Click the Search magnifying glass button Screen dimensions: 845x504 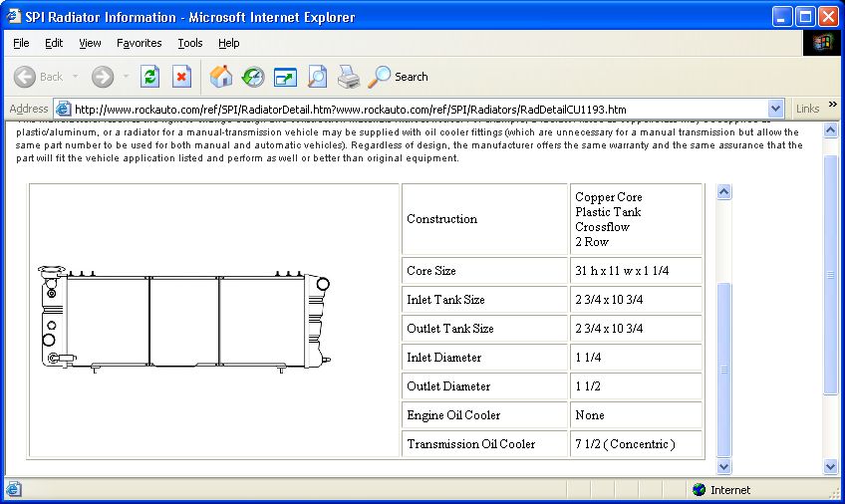click(x=398, y=77)
